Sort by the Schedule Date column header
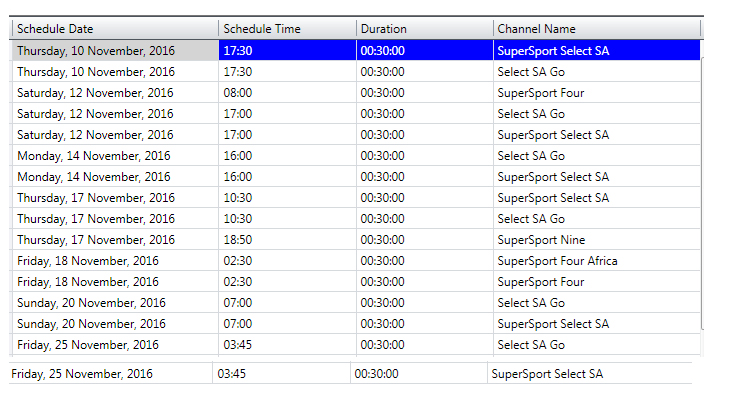The width and height of the screenshot is (731, 396). click(115, 29)
